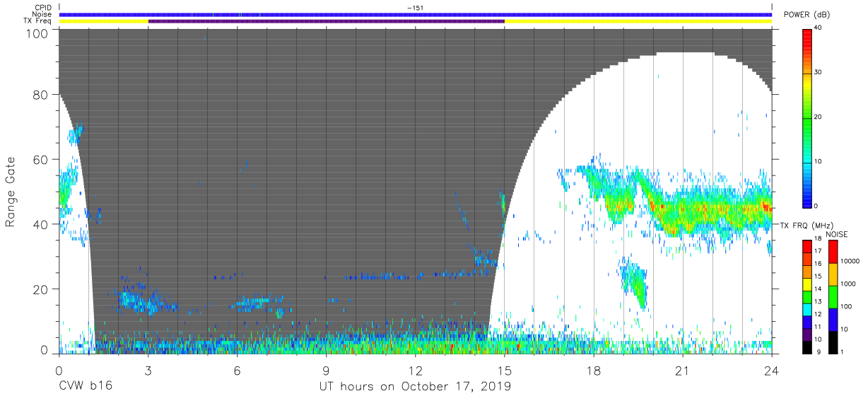
Task: Click the '100' range gate tick label
Action: (x=37, y=33)
